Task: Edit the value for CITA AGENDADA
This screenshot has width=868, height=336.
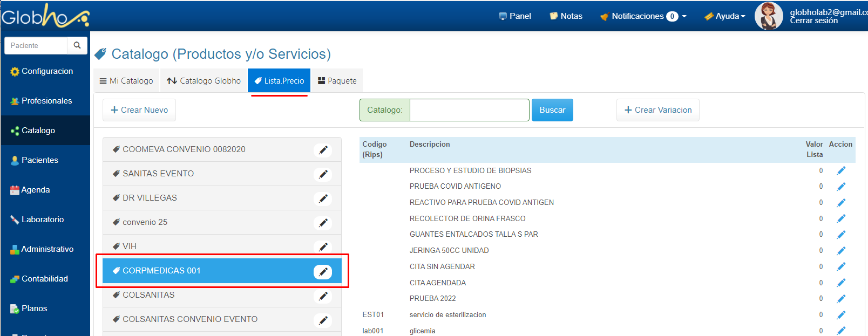Action: [x=841, y=283]
